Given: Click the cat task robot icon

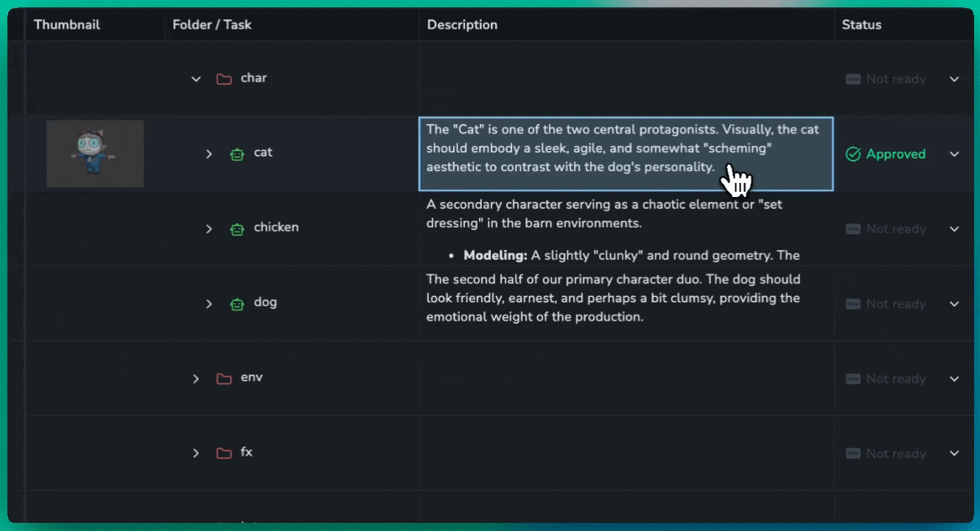Looking at the screenshot, I should [x=237, y=154].
